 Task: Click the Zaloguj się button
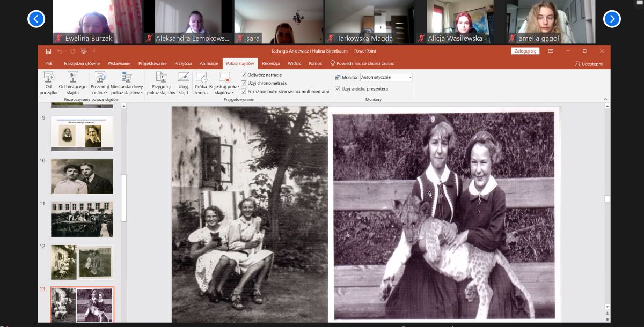pyautogui.click(x=525, y=51)
